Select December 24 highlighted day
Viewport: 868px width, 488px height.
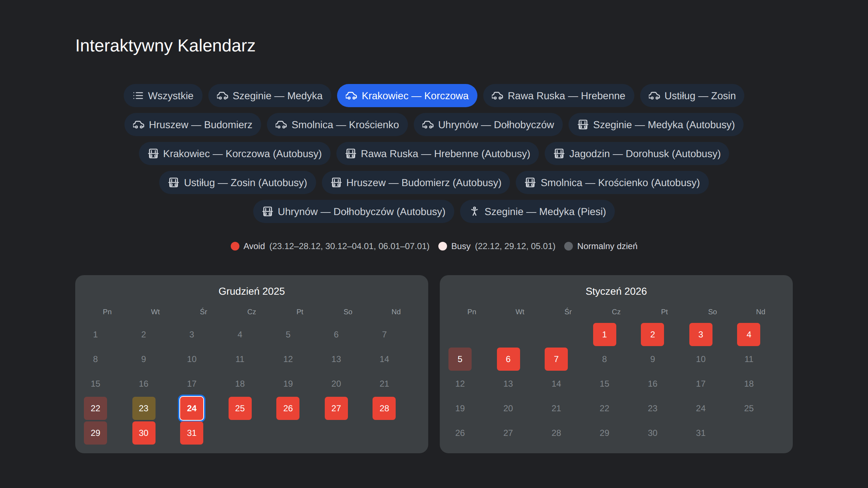192,408
